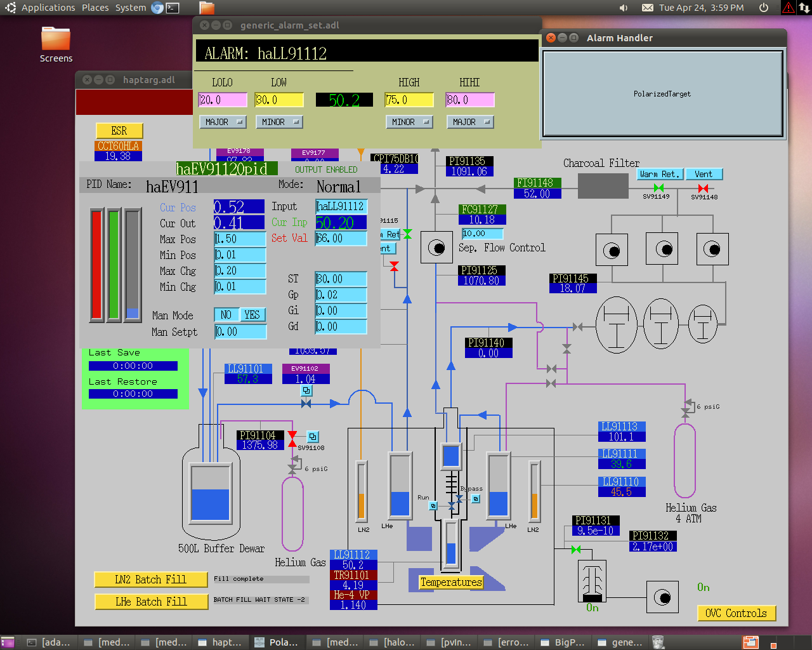The image size is (812, 650).
Task: Edit the LOLO alarm limit field
Action: [223, 100]
